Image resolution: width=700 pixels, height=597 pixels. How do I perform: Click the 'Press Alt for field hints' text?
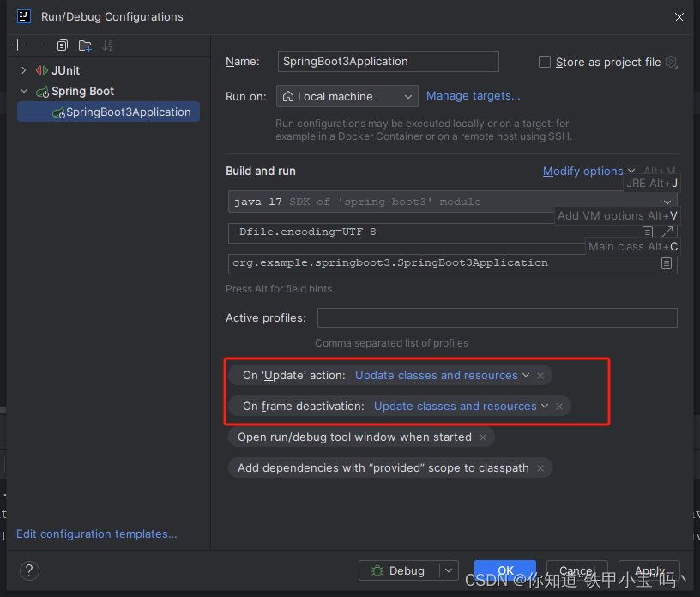click(279, 289)
